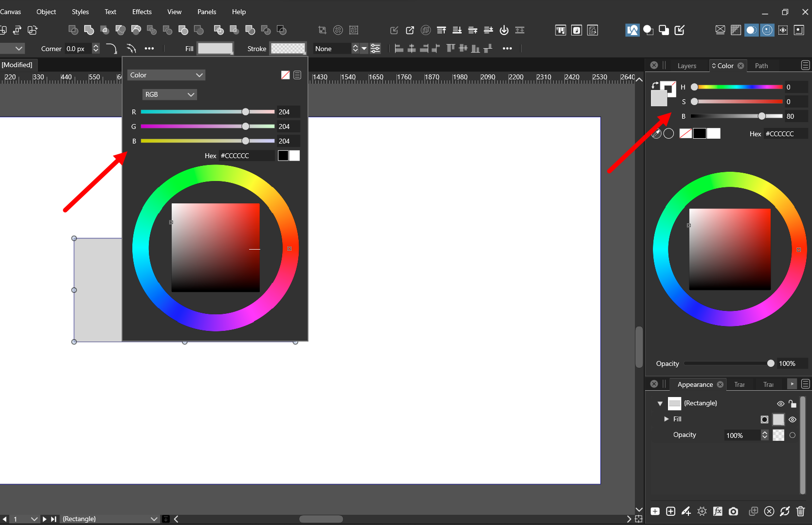Screen dimensions: 812x525
Task: Open the Color fill type dropdown
Action: 166,75
